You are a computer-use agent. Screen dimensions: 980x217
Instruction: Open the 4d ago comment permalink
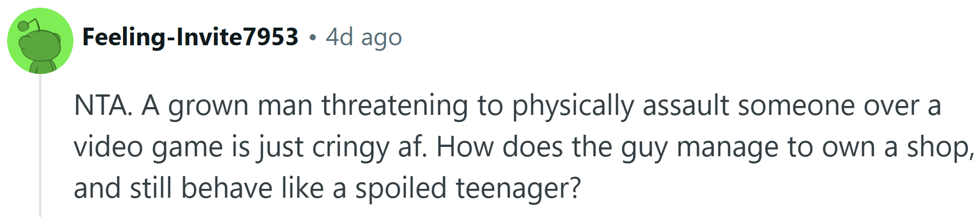364,37
